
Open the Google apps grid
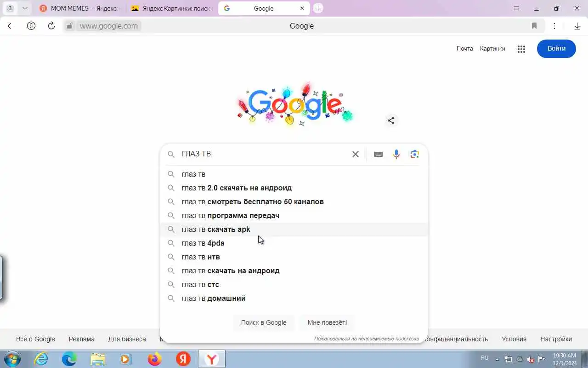[x=521, y=49]
